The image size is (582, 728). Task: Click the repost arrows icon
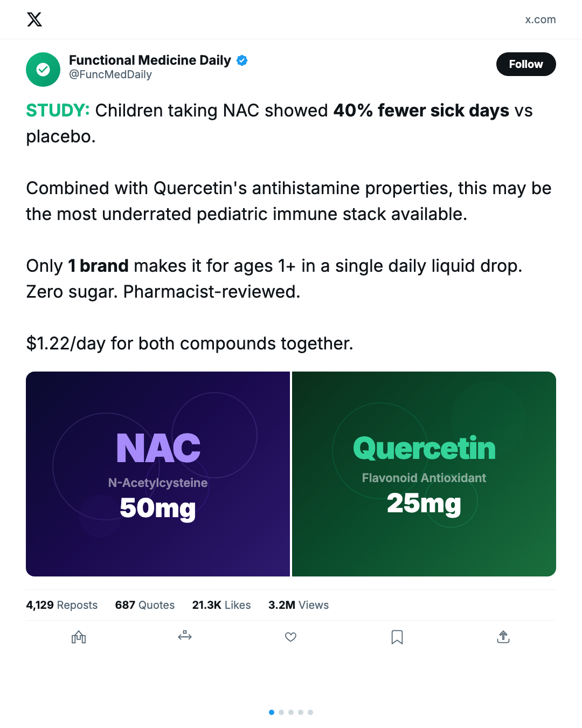click(x=185, y=637)
